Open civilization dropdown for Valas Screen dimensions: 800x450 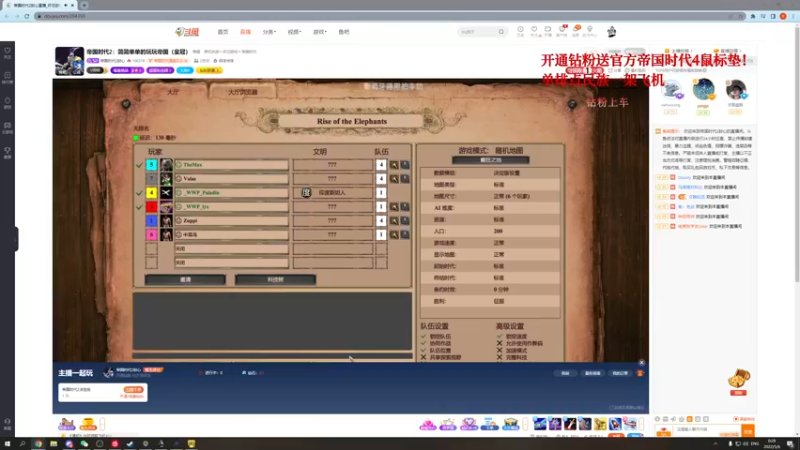(333, 179)
